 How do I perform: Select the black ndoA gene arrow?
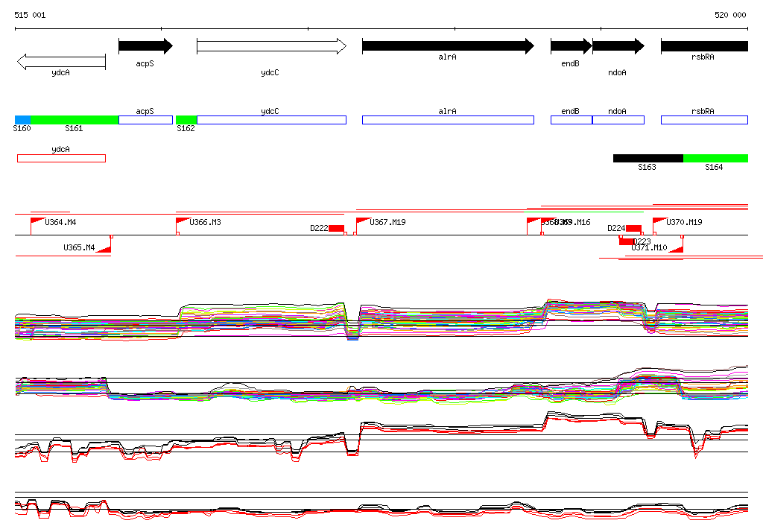(x=618, y=46)
